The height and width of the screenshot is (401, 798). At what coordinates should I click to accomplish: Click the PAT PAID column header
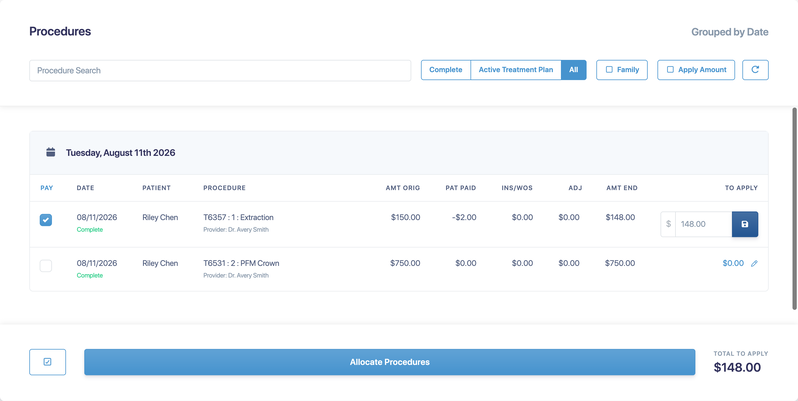click(461, 188)
